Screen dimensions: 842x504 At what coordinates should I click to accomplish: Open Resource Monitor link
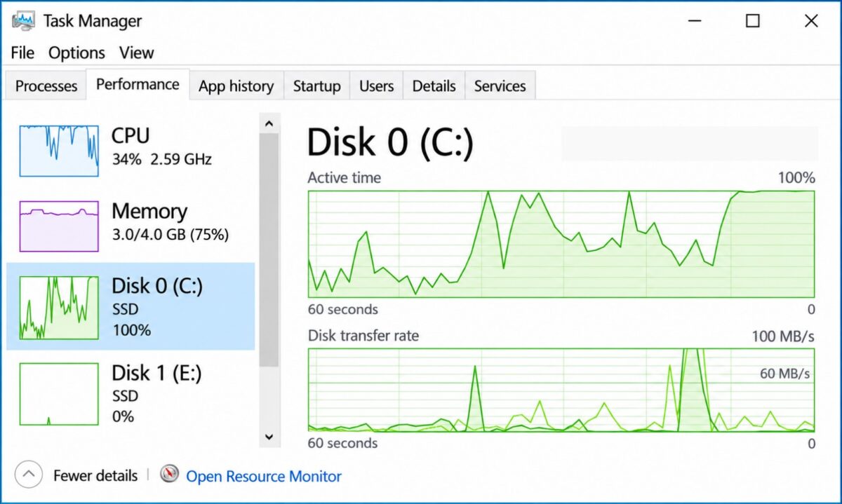[x=264, y=477]
